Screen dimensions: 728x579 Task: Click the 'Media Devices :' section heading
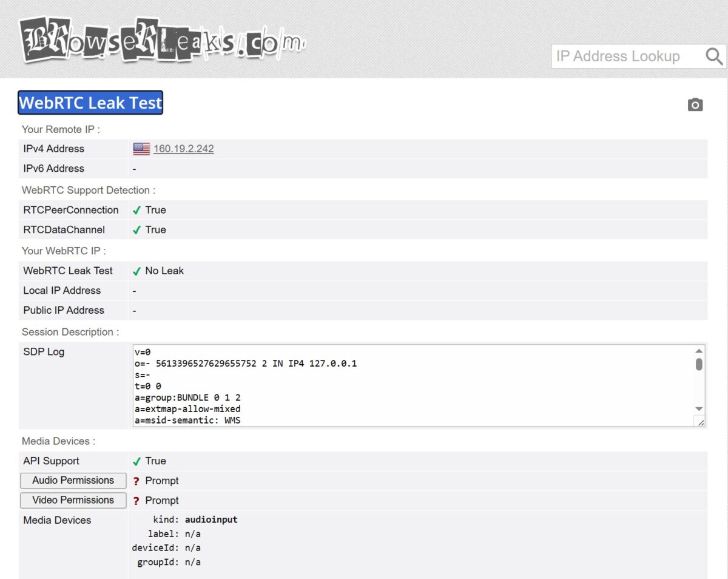click(58, 441)
